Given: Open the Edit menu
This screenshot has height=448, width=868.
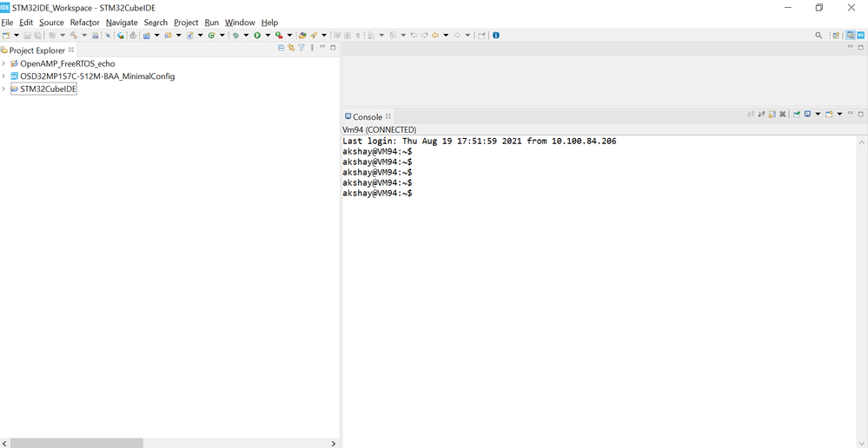Looking at the screenshot, I should [x=26, y=23].
